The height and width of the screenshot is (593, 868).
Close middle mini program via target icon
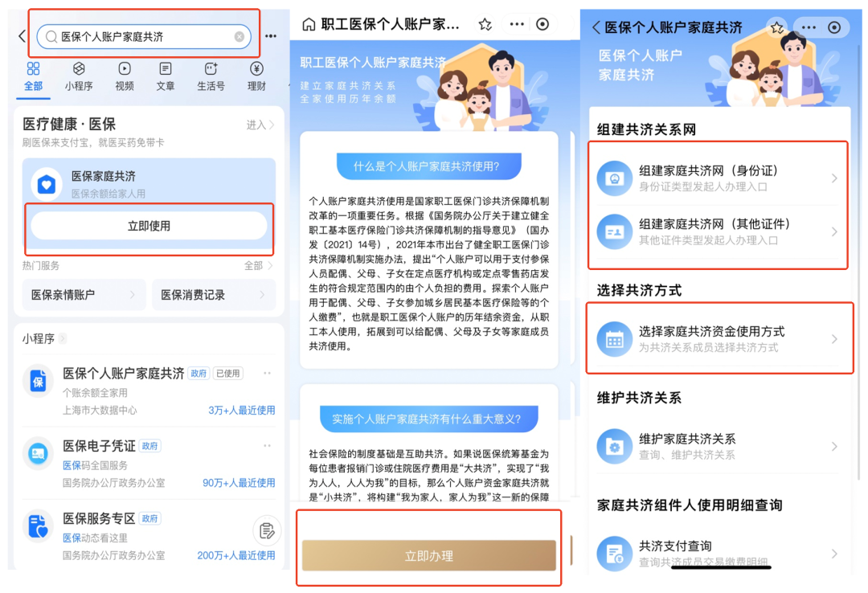coord(542,24)
